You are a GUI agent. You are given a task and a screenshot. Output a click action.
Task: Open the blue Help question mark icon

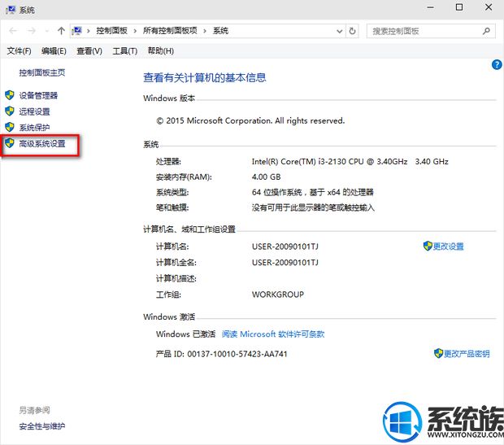[497, 64]
